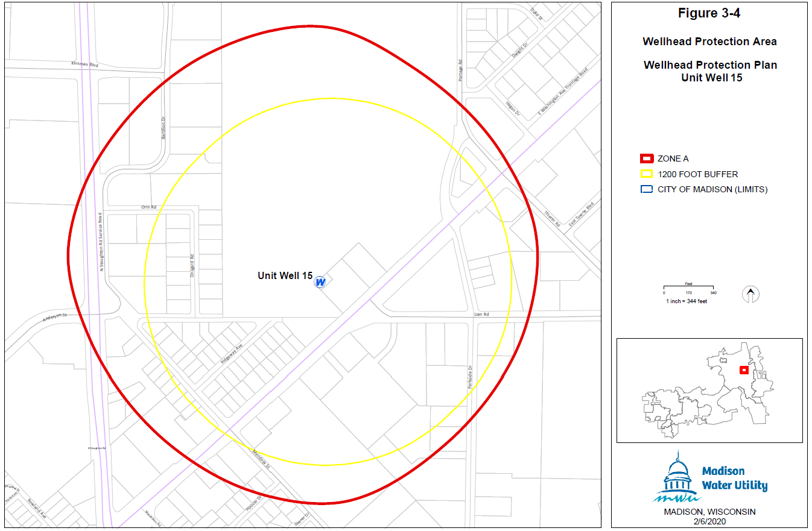The width and height of the screenshot is (812, 531).
Task: Click the yellow 1200 Foot Buffer legend symbol
Action: click(647, 174)
